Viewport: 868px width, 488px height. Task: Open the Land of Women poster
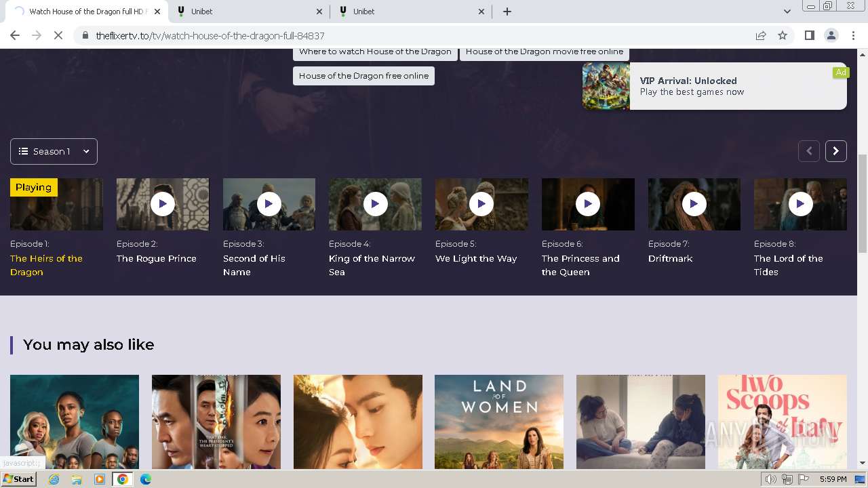click(x=499, y=422)
